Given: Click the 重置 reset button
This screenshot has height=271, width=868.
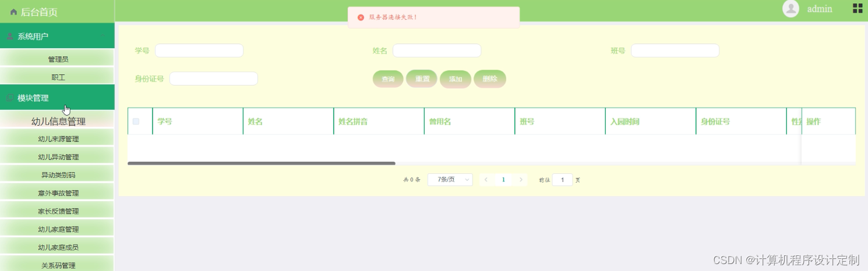Looking at the screenshot, I should pos(422,79).
